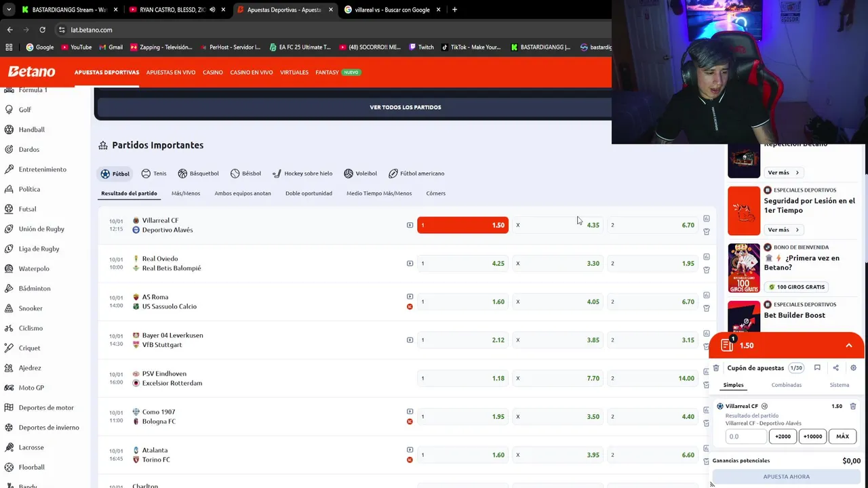Open Twitch bookmark in bookmarks bar
The width and height of the screenshot is (868, 488).
[x=421, y=47]
